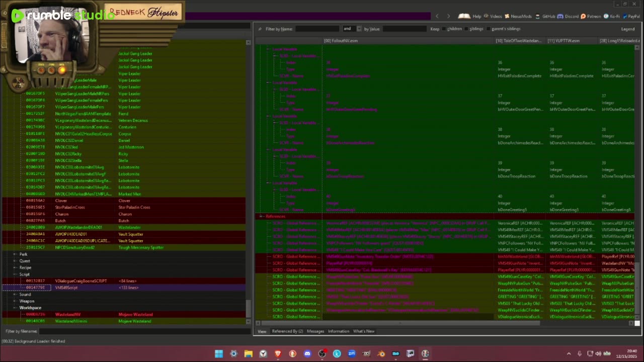This screenshot has width=644, height=362.
Task: Click the Legend button
Action: (628, 29)
